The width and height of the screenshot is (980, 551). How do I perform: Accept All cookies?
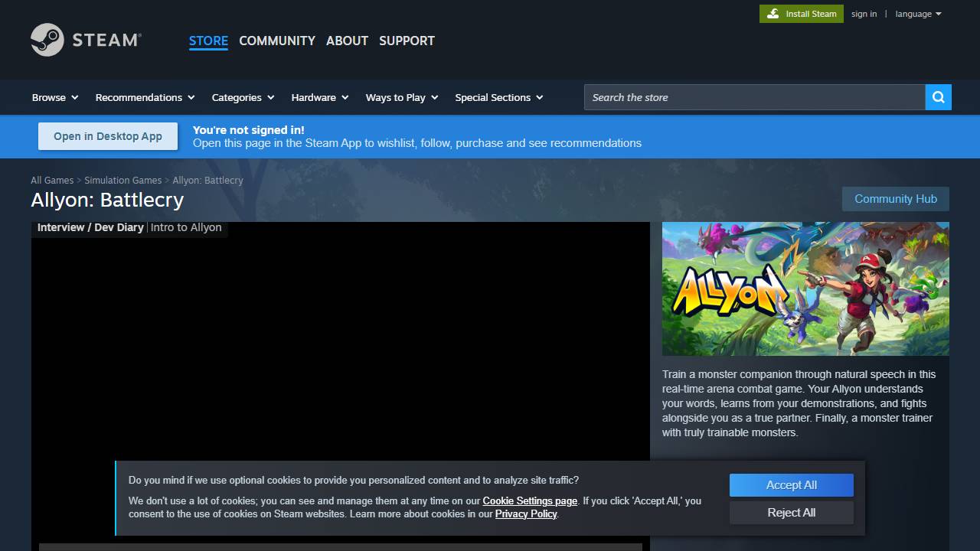pyautogui.click(x=792, y=485)
